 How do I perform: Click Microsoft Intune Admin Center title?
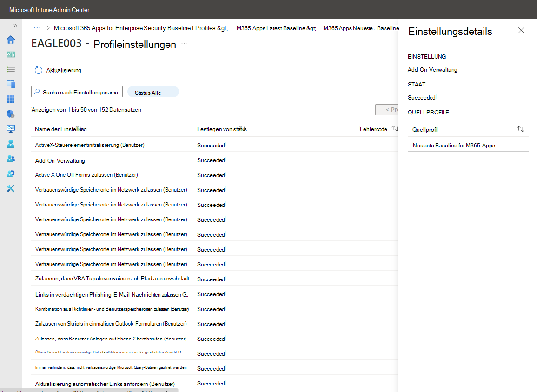tap(49, 10)
